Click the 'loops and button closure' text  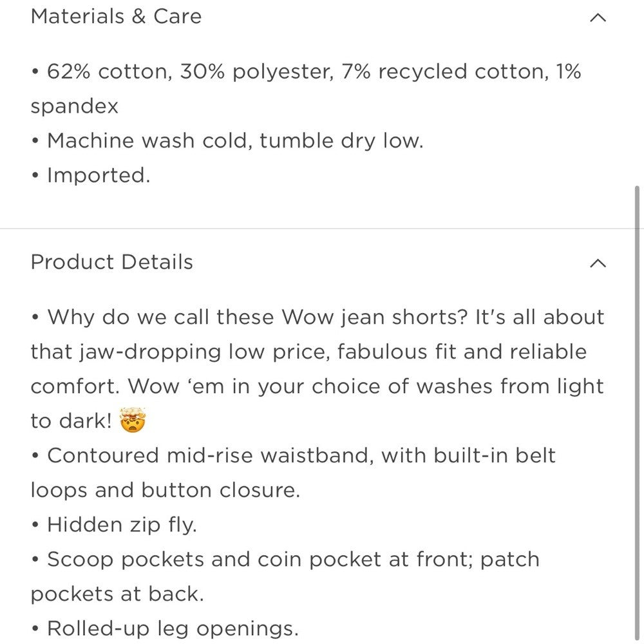tap(166, 491)
